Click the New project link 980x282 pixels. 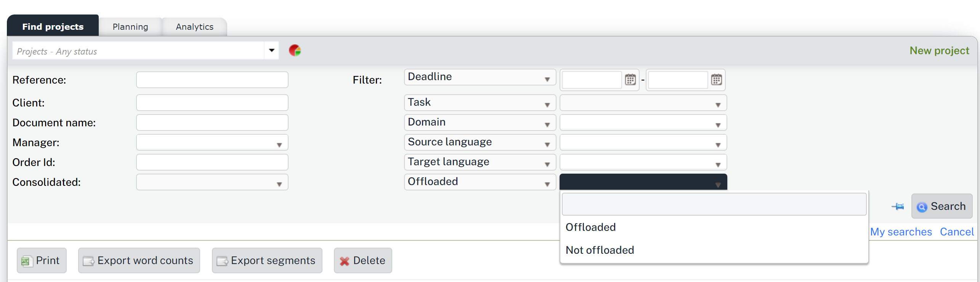(x=939, y=50)
